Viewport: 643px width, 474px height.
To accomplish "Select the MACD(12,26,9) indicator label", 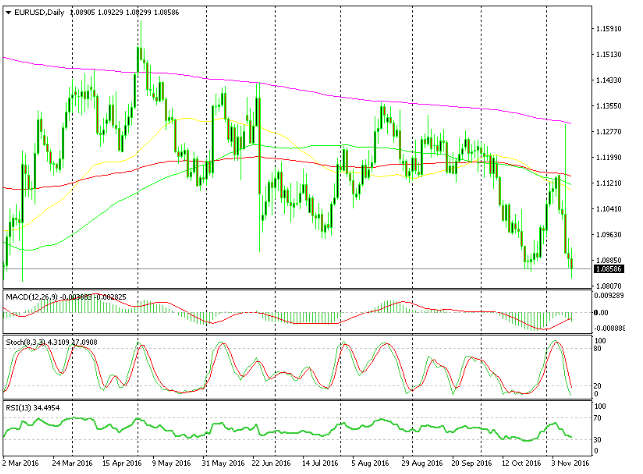I will point(32,297).
